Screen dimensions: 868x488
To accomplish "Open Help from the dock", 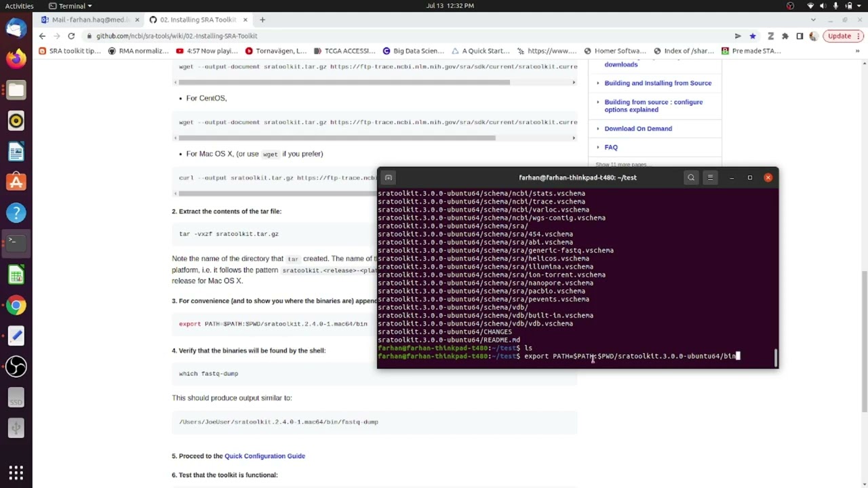I will [x=16, y=213].
